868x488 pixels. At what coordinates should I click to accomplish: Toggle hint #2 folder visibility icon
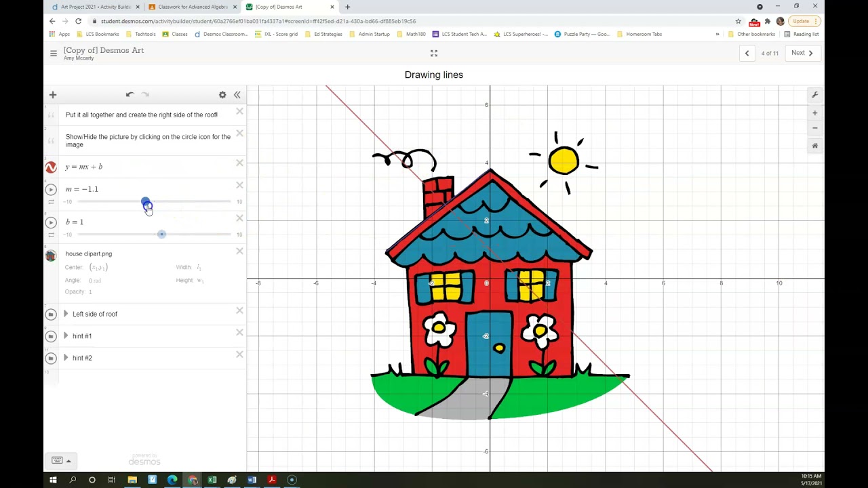[51, 358]
